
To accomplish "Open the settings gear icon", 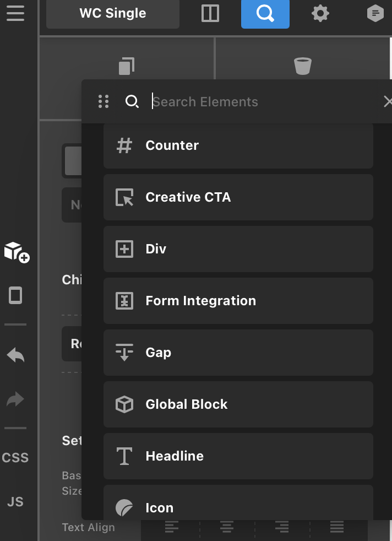I will 320,13.
